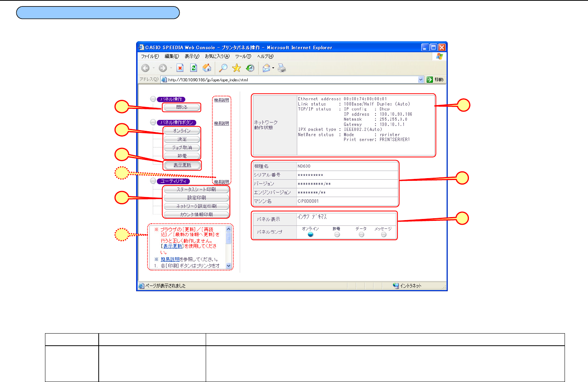
Task: Click the model name value N3600
Action: coord(304,166)
